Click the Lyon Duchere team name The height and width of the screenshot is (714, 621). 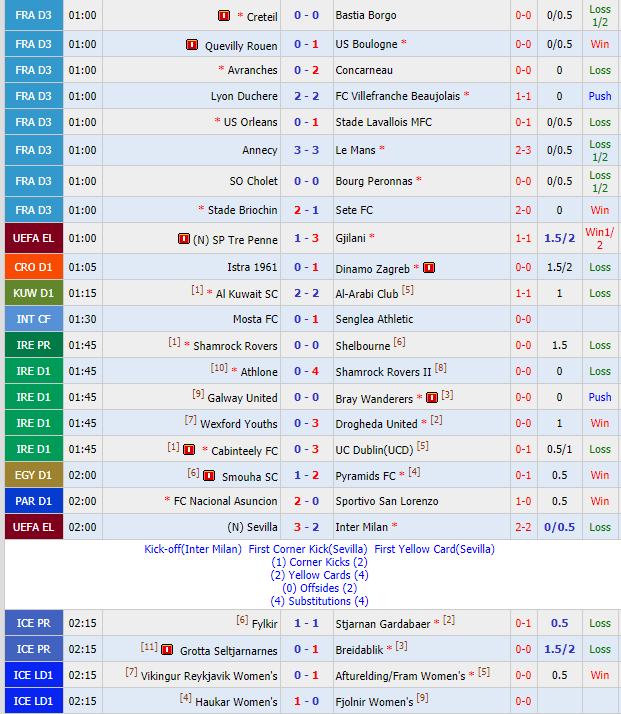[x=244, y=96]
